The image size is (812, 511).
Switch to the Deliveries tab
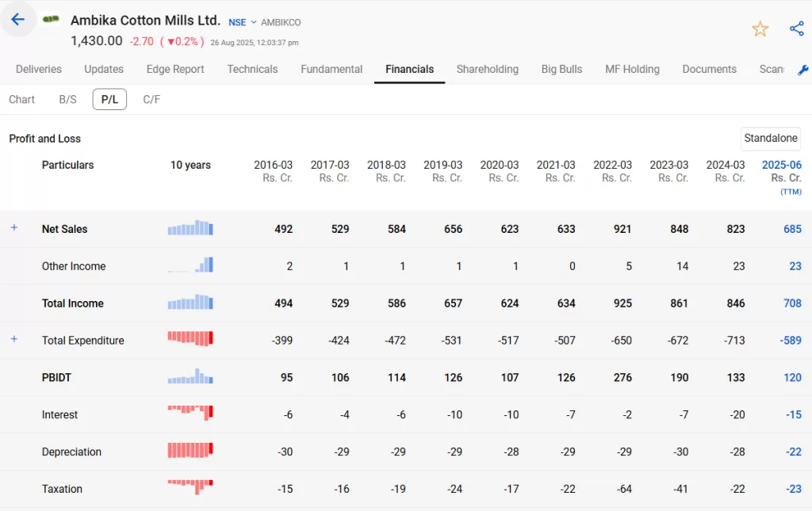[39, 69]
